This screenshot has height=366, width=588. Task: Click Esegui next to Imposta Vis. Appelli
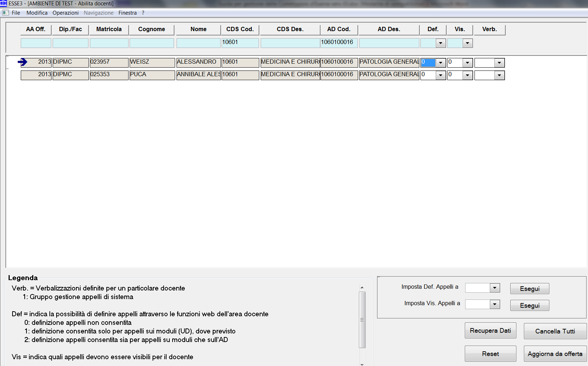click(x=530, y=306)
